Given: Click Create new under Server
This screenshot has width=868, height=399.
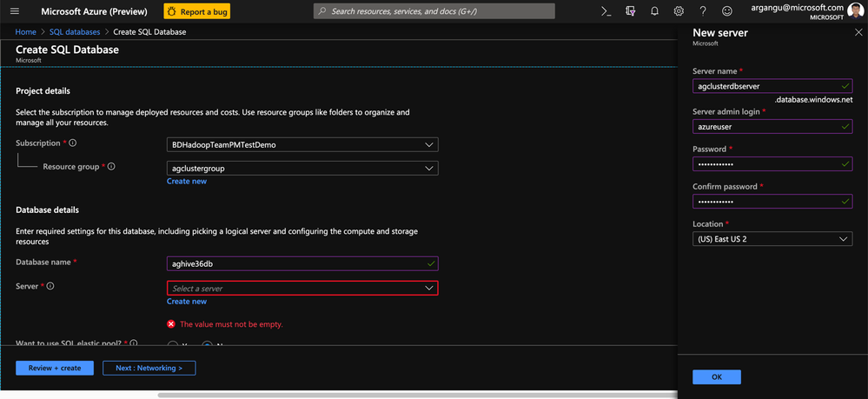Looking at the screenshot, I should [187, 302].
